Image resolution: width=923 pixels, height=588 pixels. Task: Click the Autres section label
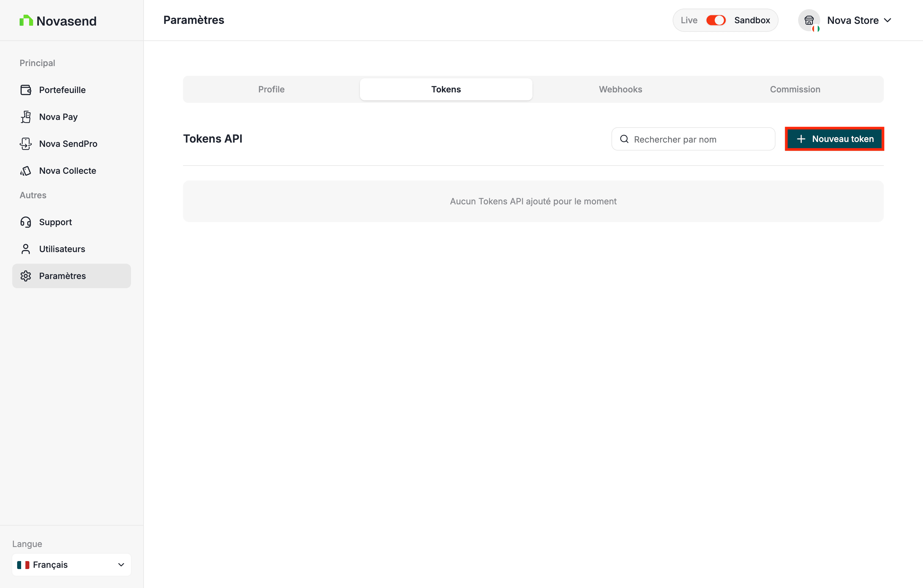click(x=33, y=195)
